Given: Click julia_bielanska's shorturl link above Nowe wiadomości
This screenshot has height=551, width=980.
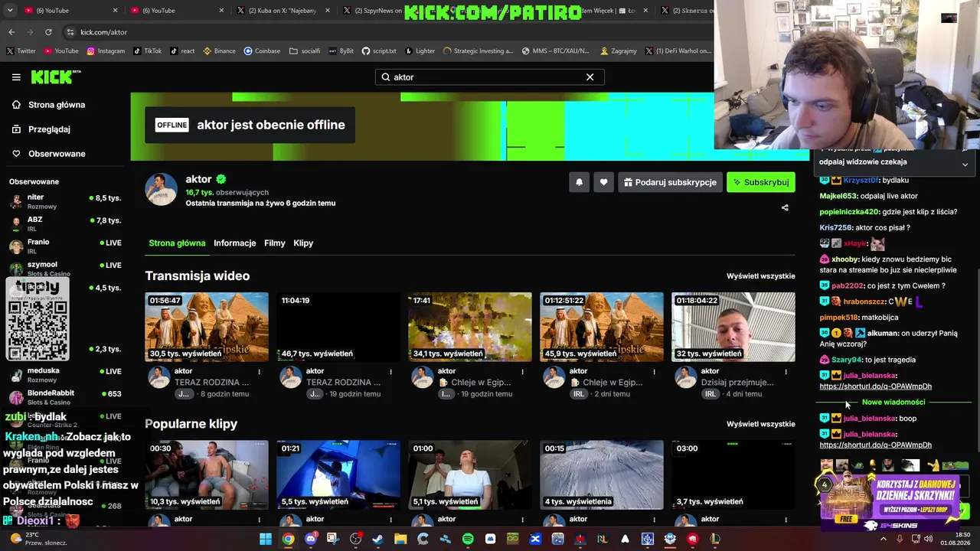Looking at the screenshot, I should tap(875, 386).
